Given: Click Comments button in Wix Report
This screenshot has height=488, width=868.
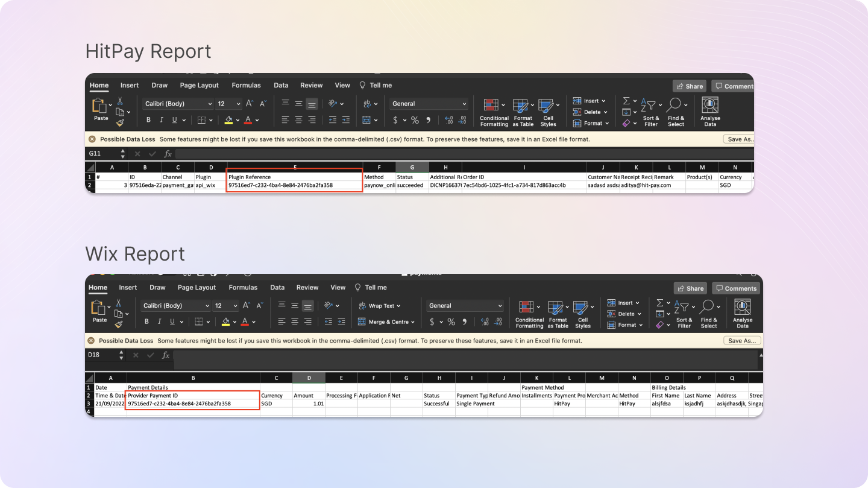Looking at the screenshot, I should 736,288.
